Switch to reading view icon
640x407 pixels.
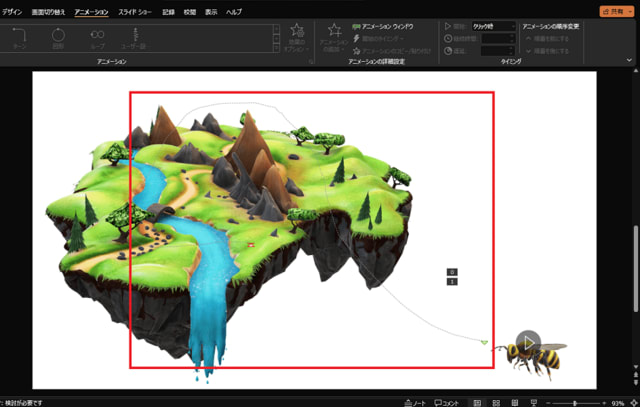[x=516, y=401]
